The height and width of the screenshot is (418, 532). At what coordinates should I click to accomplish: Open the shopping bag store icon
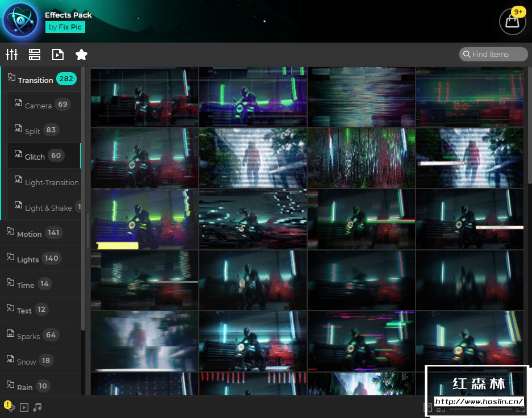(x=512, y=22)
